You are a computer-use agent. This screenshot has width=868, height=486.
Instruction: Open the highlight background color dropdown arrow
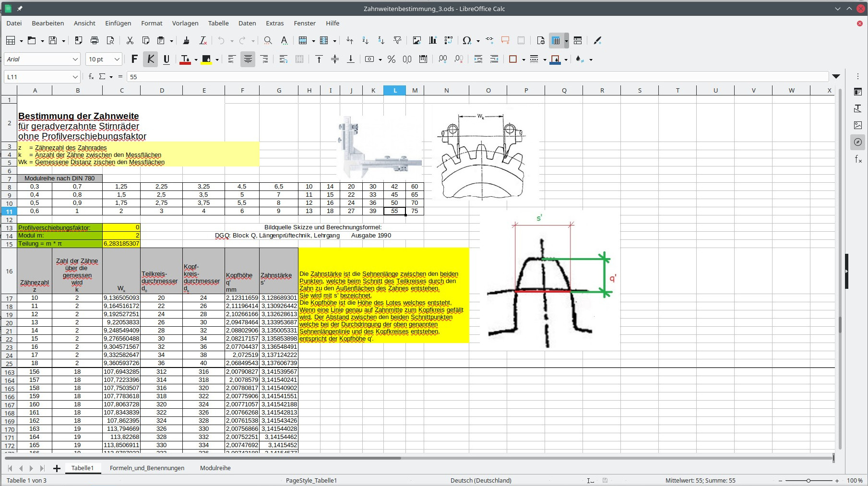click(x=217, y=60)
